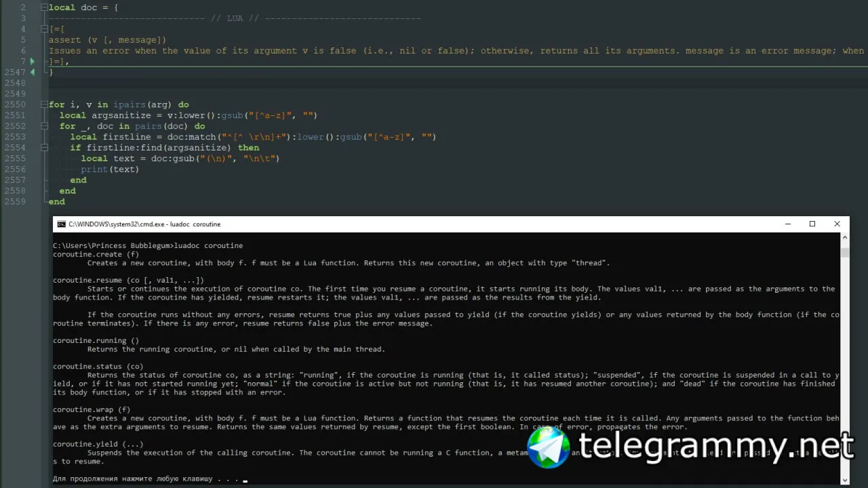
Task: Click the "coroutine.wrap (f)" console heading
Action: pyautogui.click(x=92, y=409)
